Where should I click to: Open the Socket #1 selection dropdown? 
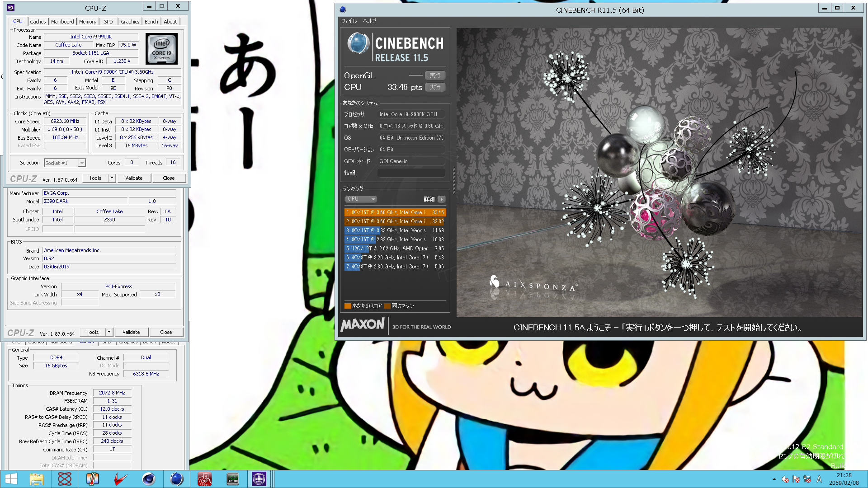coord(65,163)
